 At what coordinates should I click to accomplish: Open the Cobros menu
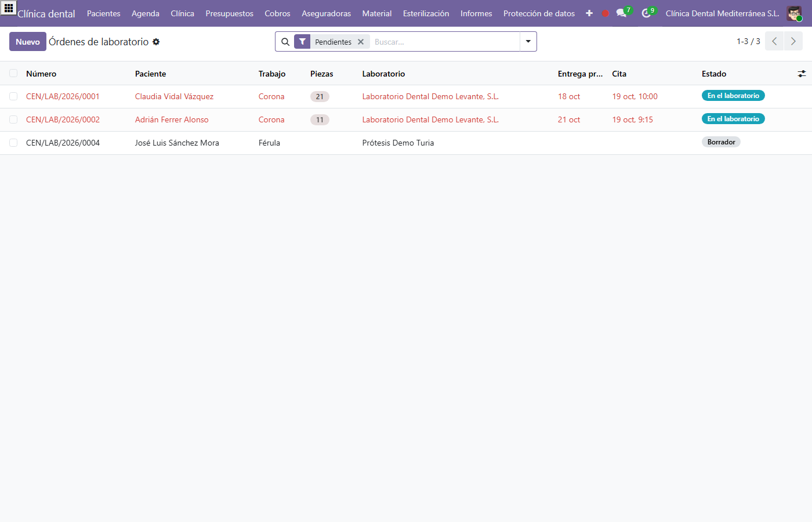tap(278, 13)
